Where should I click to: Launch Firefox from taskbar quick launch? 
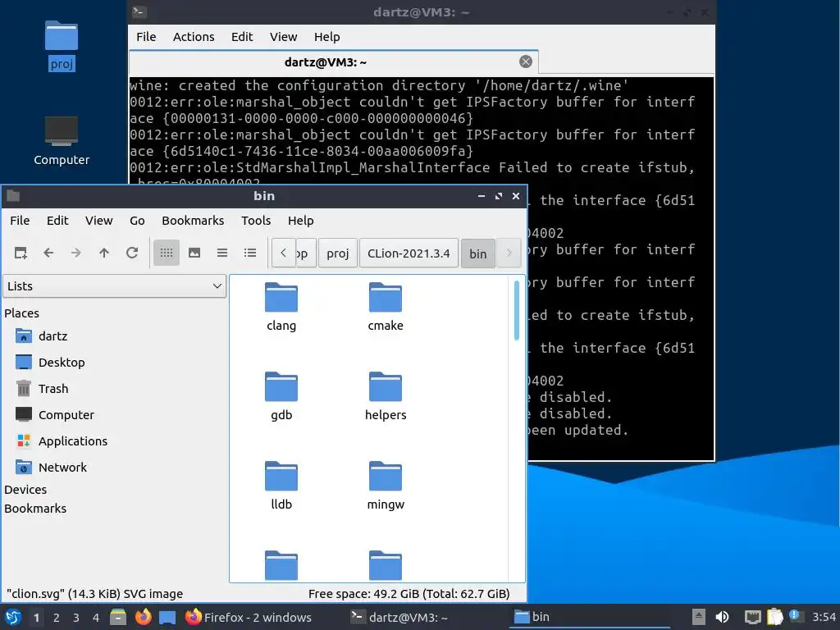click(x=143, y=617)
